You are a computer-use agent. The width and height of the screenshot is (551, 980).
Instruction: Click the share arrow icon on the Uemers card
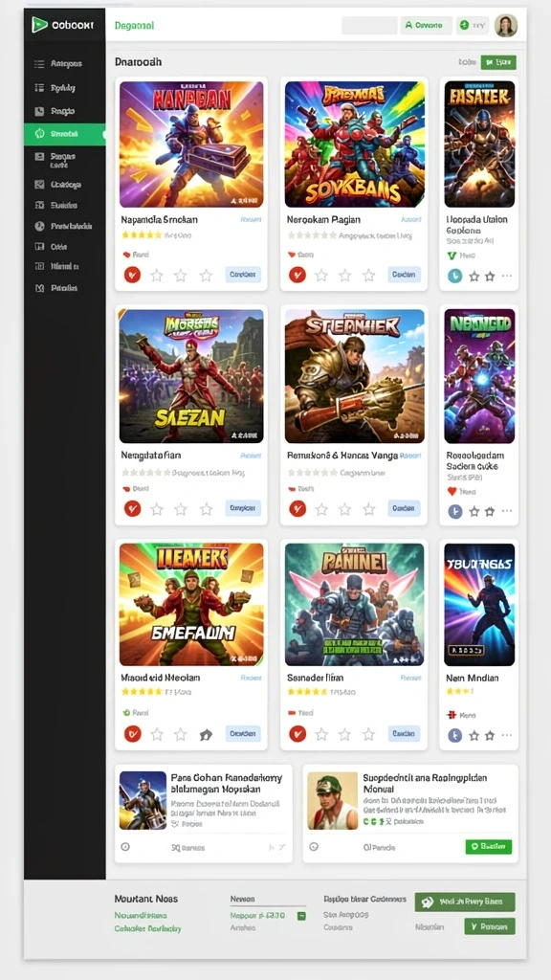[206, 734]
